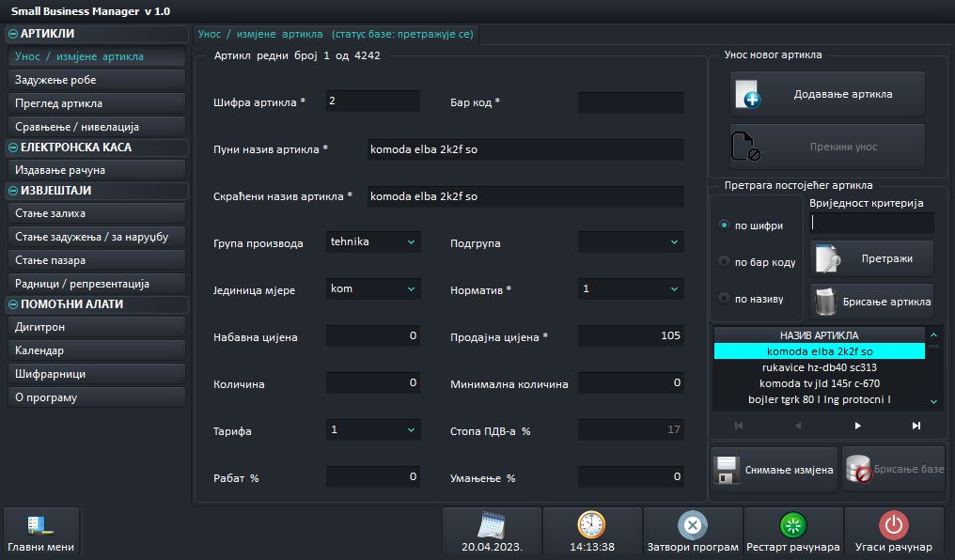Collapse the ИЗВЈЕШТАЈИ section
Viewport: 955px width, 560px height.
coord(13,191)
